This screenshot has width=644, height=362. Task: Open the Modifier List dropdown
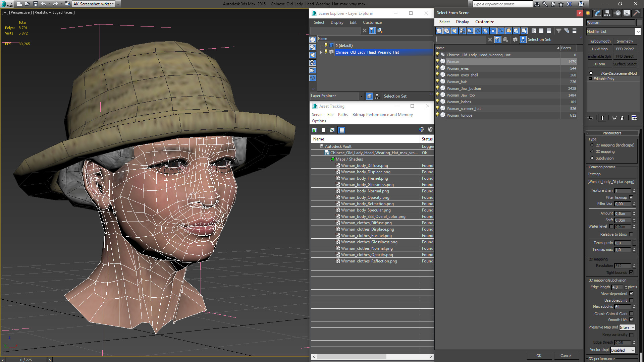pos(638,32)
